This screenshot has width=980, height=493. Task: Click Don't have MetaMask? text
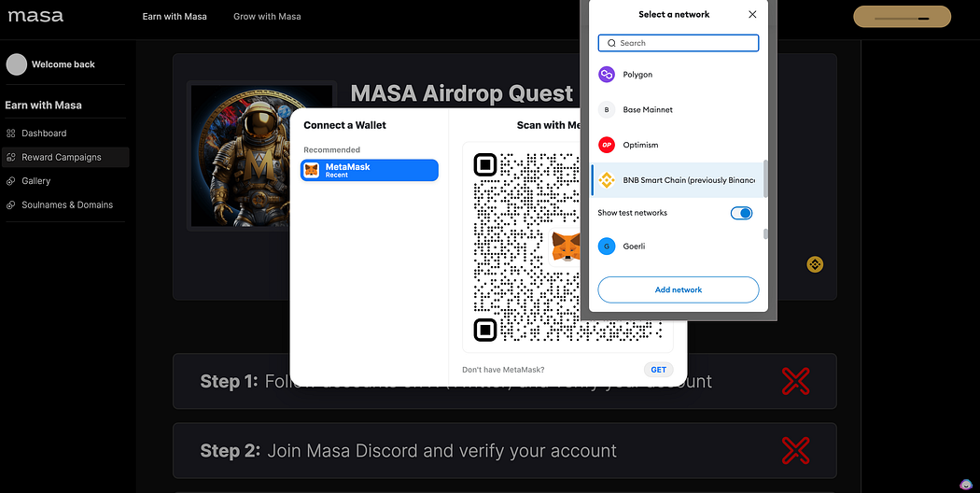[x=503, y=370]
